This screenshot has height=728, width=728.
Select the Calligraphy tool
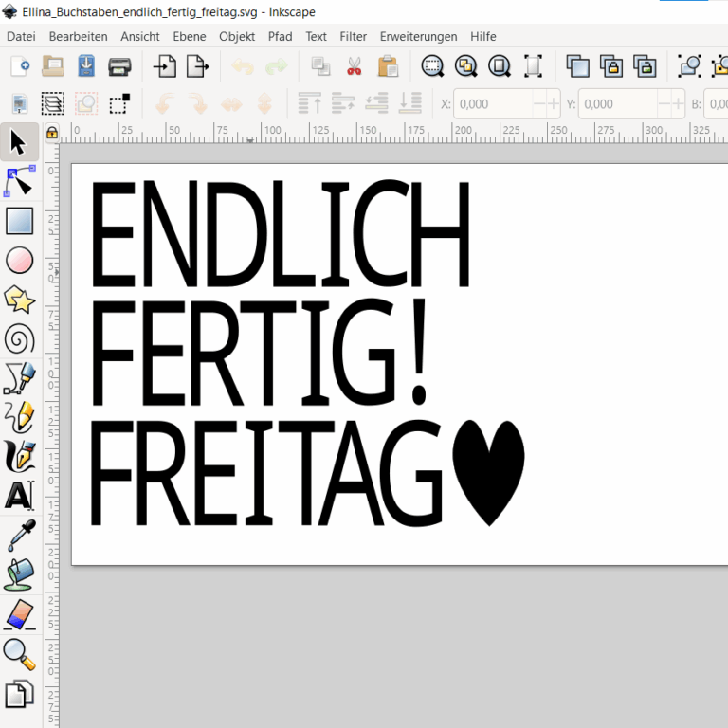[x=19, y=456]
